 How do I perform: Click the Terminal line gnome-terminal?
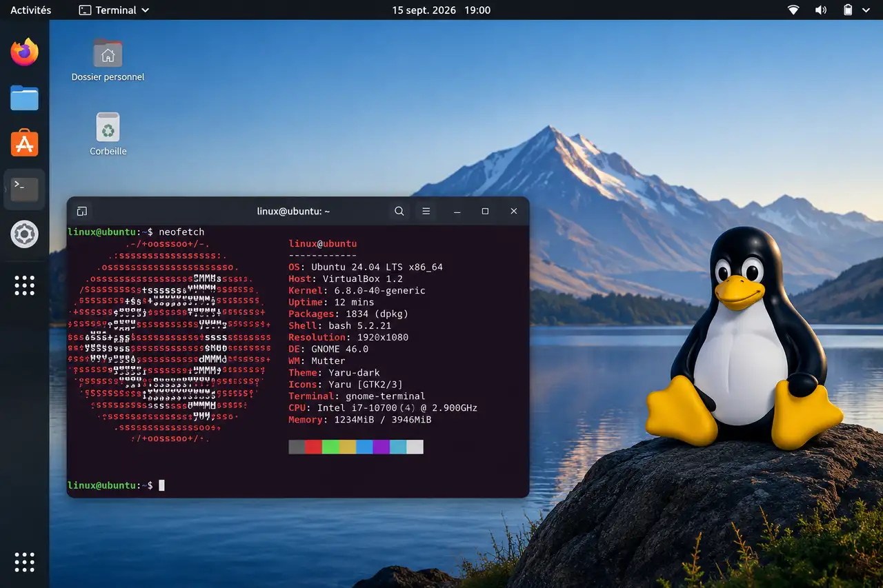(x=357, y=396)
